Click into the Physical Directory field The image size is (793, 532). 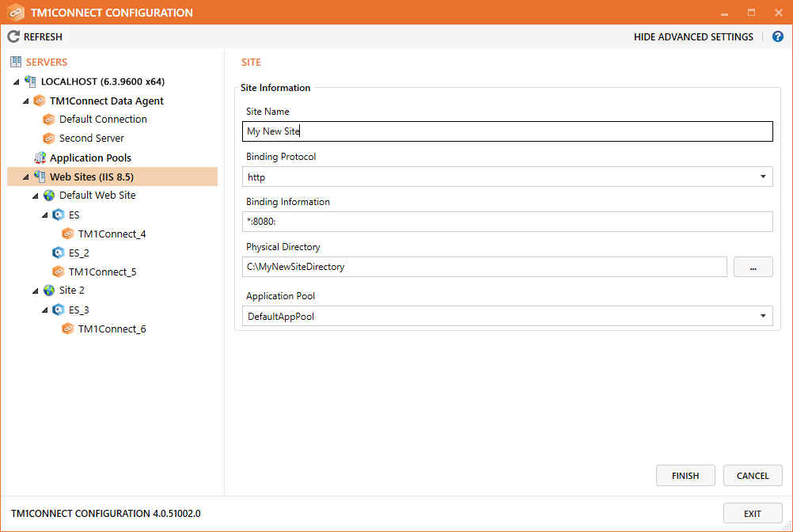pyautogui.click(x=484, y=267)
